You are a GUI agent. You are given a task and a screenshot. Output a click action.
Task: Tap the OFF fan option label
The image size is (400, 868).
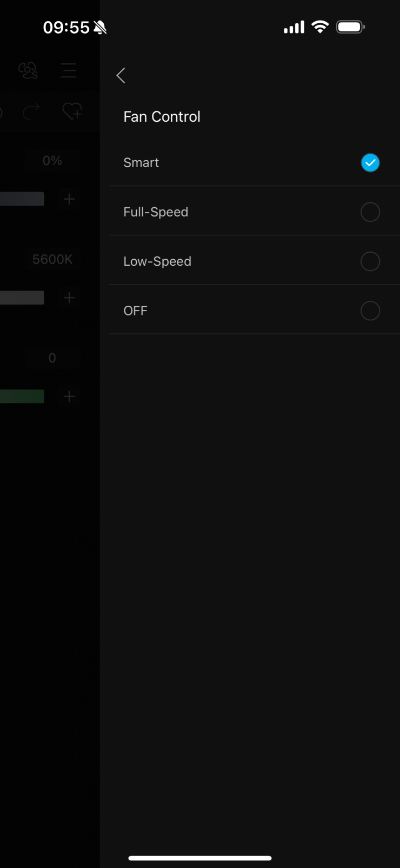point(135,311)
